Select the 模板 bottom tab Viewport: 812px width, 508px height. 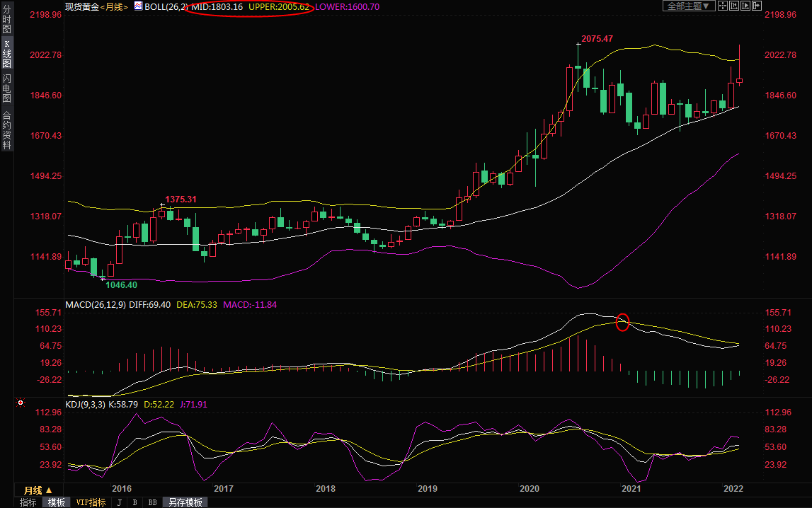[x=57, y=502]
